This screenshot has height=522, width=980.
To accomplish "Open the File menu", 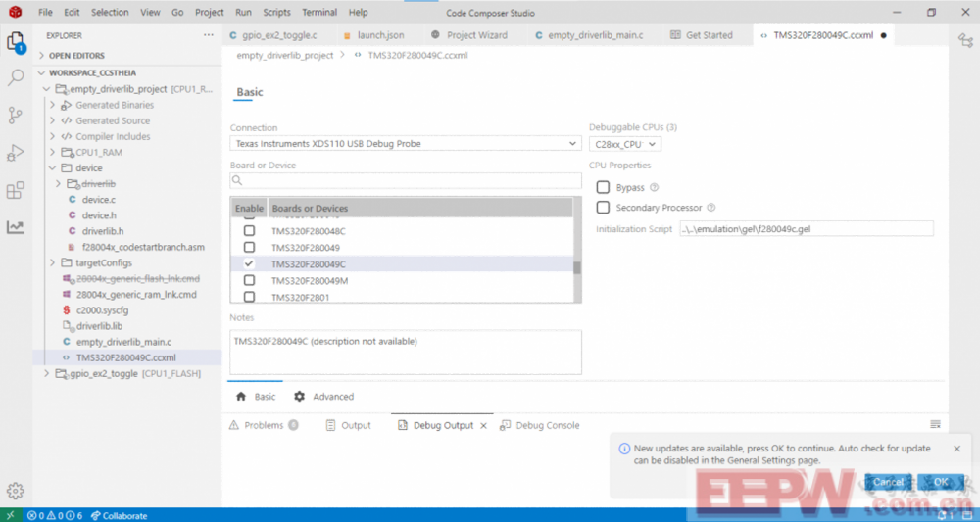I will click(45, 13).
